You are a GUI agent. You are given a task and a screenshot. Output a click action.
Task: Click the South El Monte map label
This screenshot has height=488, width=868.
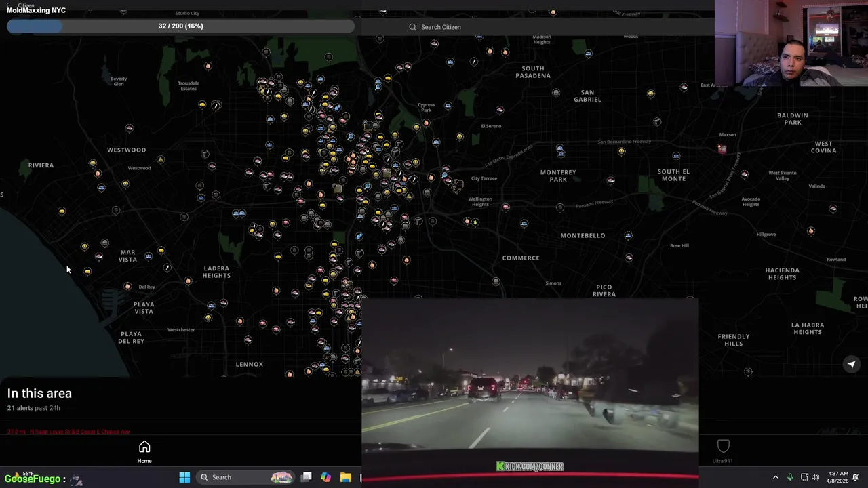click(x=673, y=175)
